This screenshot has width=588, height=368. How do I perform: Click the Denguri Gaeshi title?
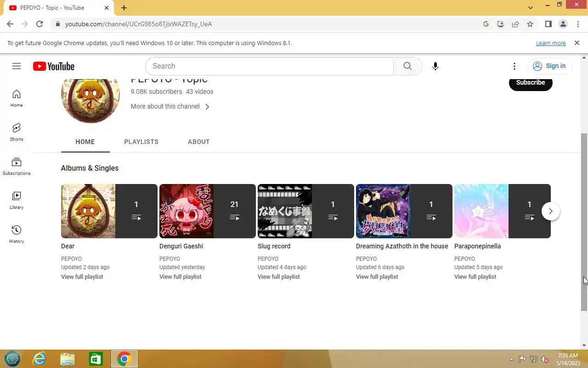tap(181, 246)
